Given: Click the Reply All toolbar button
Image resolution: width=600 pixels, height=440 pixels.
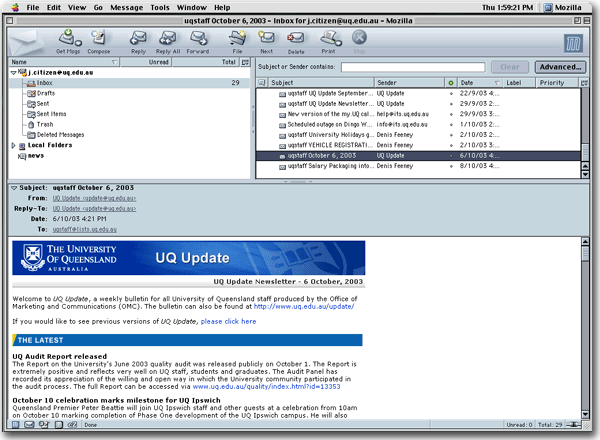Looking at the screenshot, I should click(168, 40).
